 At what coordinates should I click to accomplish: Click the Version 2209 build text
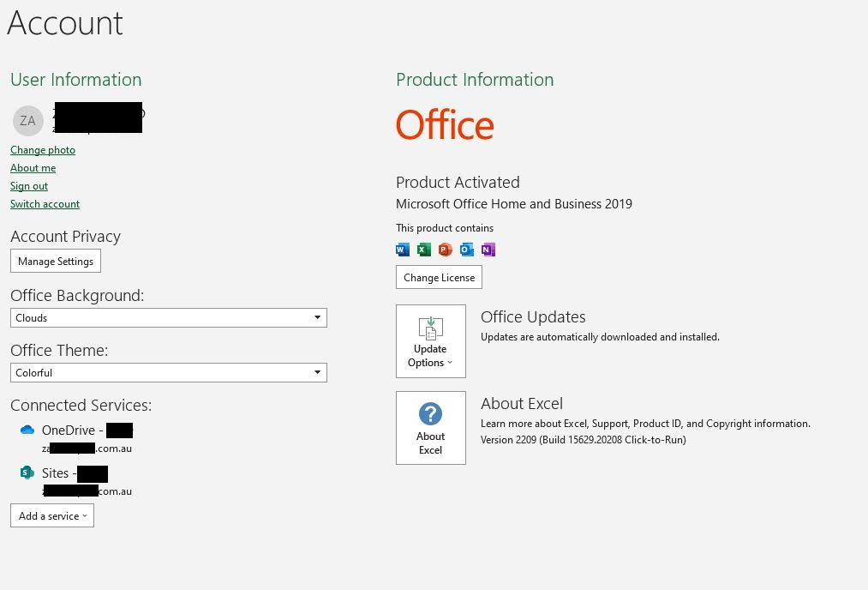click(583, 440)
